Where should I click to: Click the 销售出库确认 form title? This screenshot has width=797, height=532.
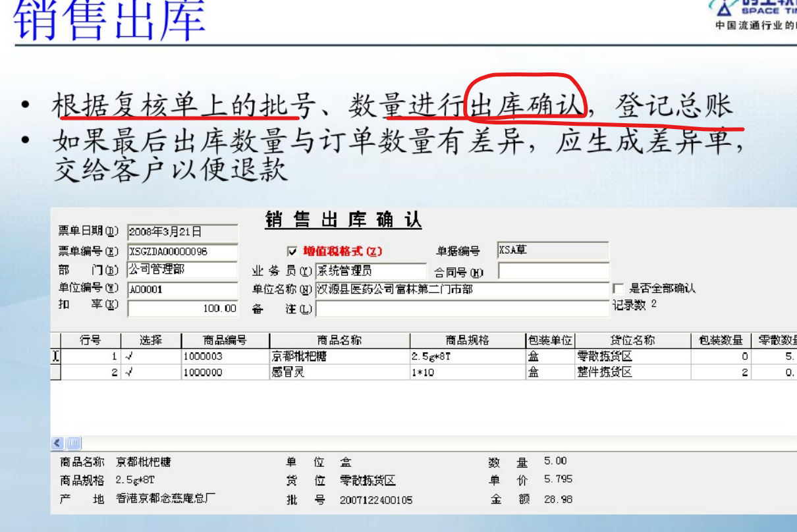click(343, 219)
